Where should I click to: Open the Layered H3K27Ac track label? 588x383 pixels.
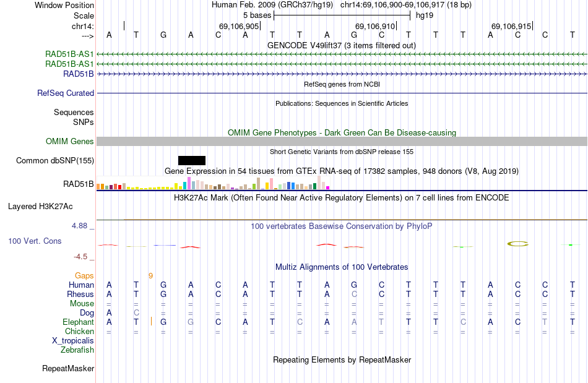click(40, 207)
